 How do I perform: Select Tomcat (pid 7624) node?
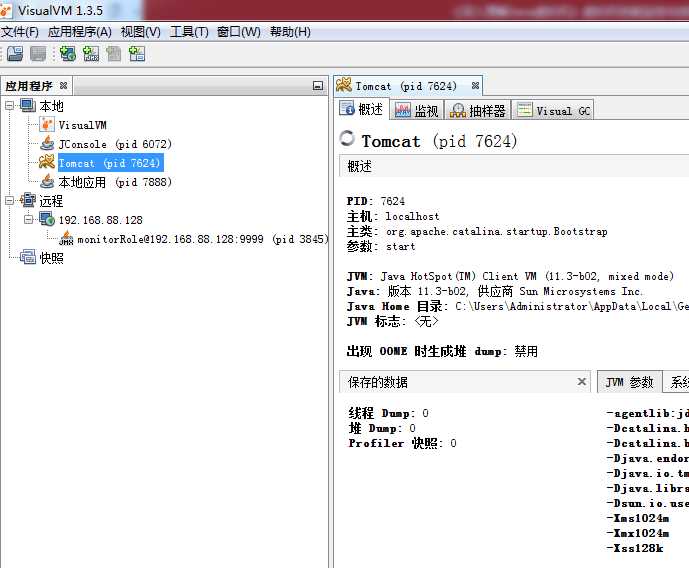coord(111,163)
